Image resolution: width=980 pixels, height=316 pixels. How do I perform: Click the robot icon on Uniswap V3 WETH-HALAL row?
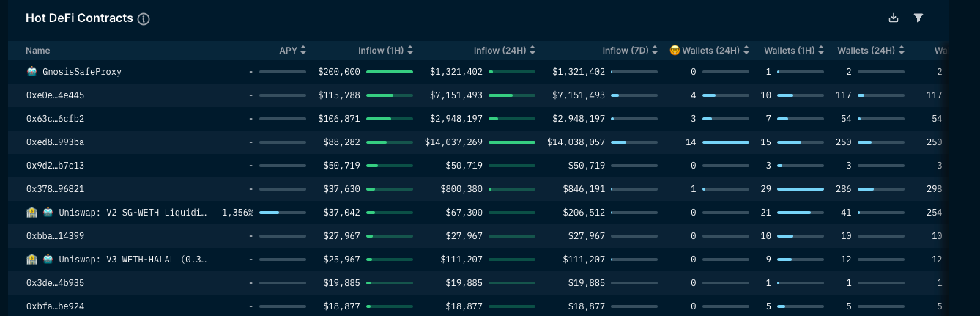48,260
